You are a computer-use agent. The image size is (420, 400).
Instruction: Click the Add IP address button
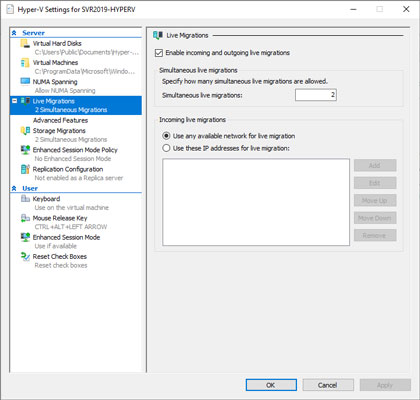375,165
